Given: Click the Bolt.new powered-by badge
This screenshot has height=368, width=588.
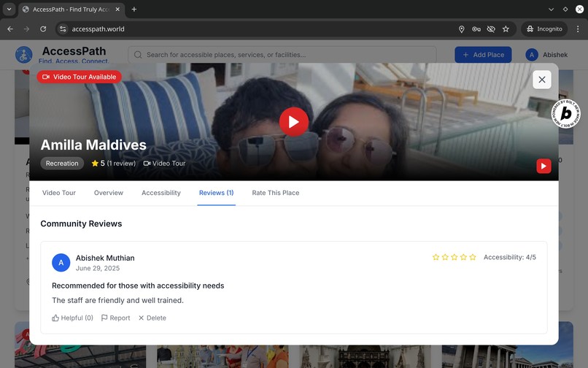Looking at the screenshot, I should coord(565,113).
